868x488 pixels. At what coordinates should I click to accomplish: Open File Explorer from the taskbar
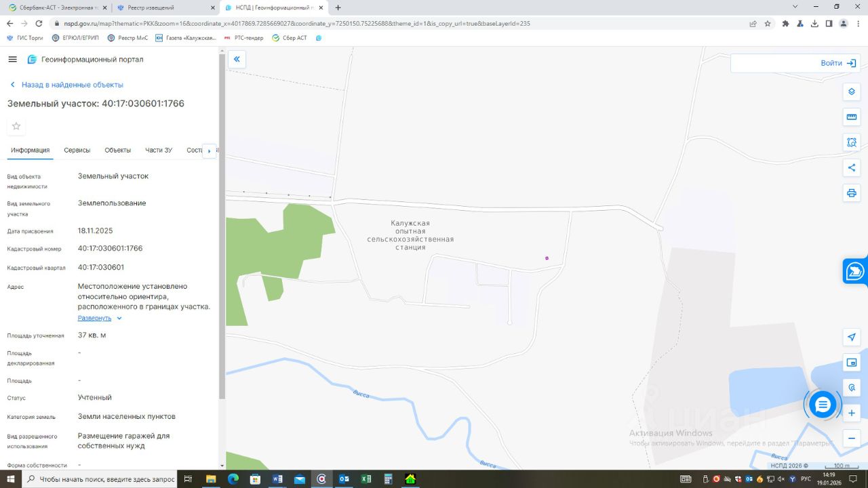(211, 479)
